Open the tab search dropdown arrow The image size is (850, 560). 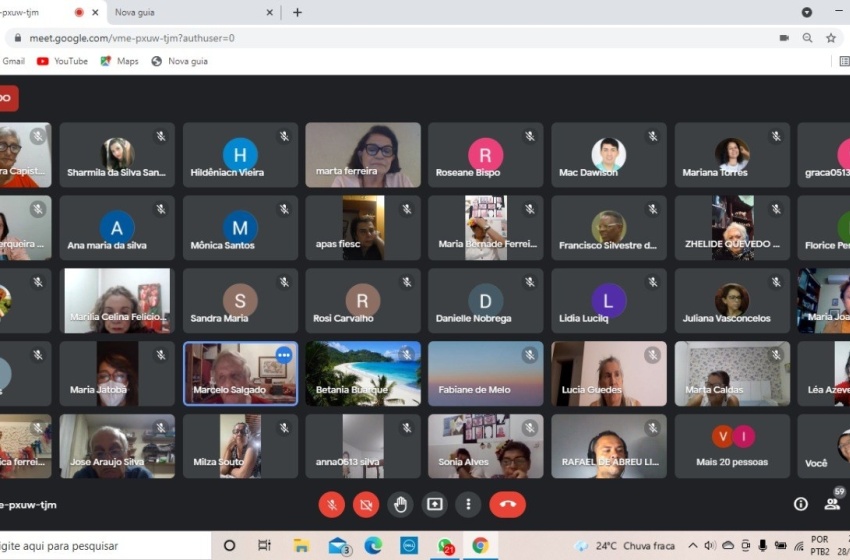[x=807, y=12]
